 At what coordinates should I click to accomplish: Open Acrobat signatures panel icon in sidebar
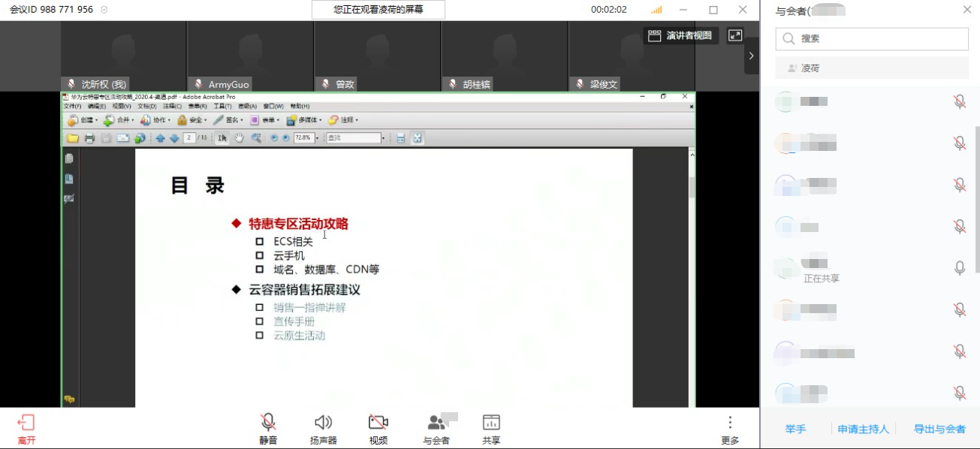[69, 198]
